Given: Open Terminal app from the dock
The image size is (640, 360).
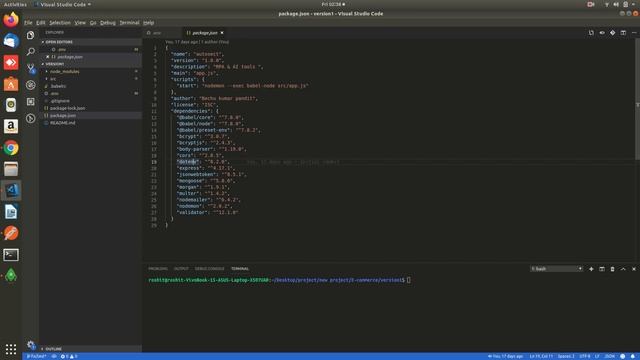Looking at the screenshot, I should click(x=11, y=255).
